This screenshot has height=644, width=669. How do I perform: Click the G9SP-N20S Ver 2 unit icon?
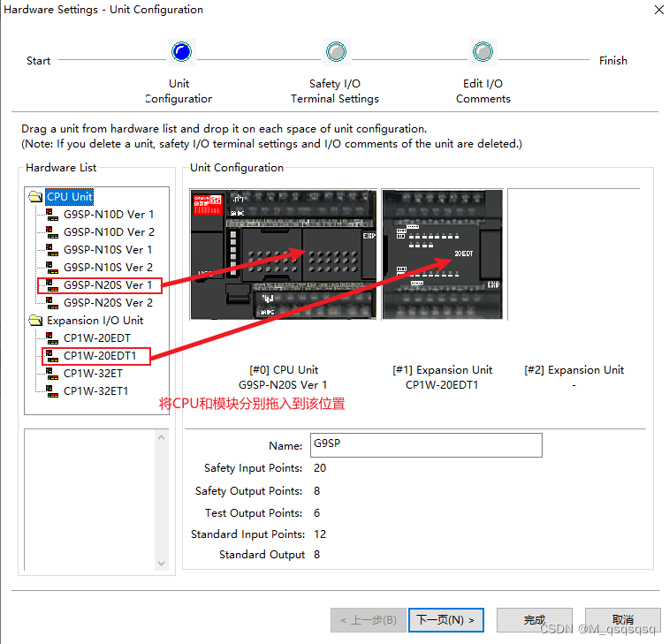52,303
